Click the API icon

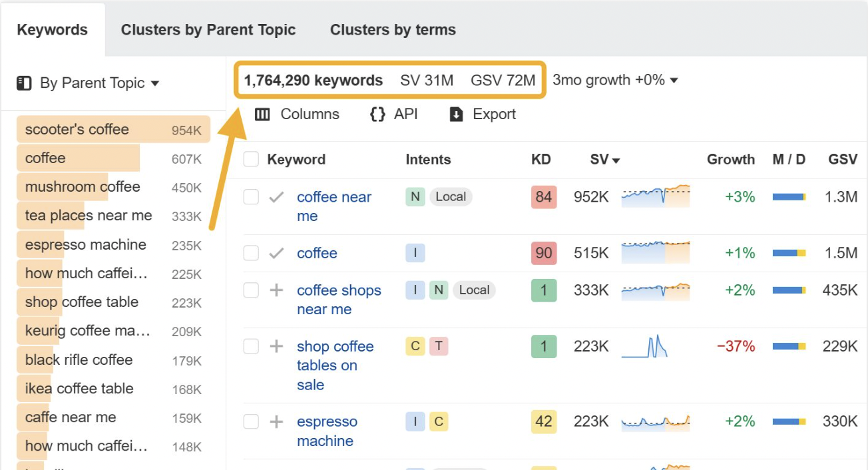377,114
